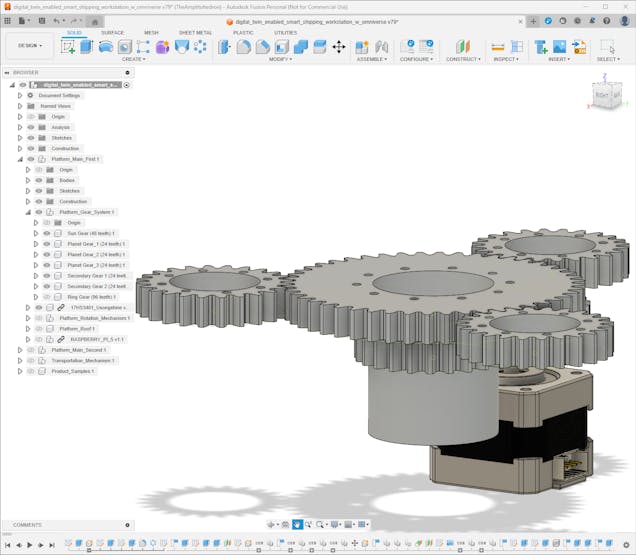Open the Modify menu
The image size is (636, 555).
[x=281, y=59]
